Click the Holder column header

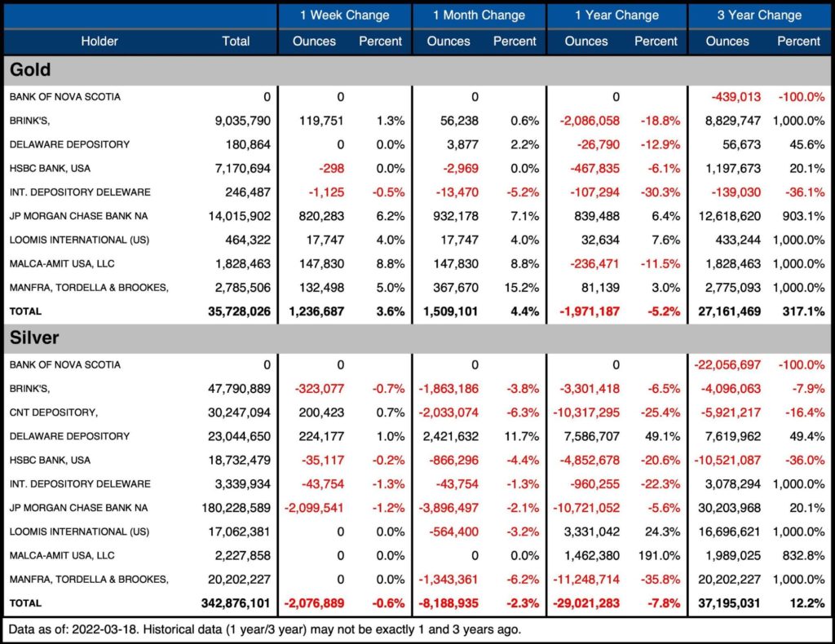[x=99, y=42]
